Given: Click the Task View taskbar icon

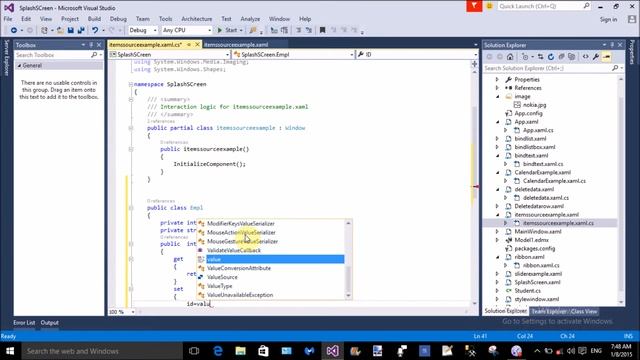Looking at the screenshot, I should pyautogui.click(x=194, y=351).
